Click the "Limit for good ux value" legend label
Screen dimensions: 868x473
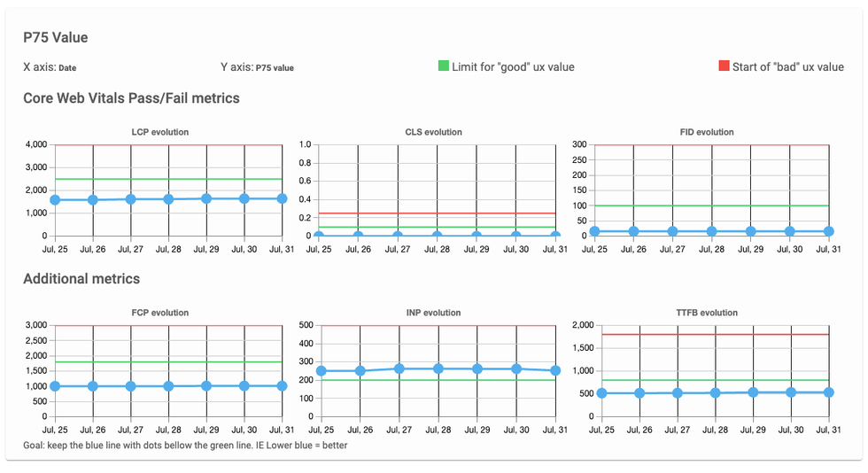pos(513,66)
